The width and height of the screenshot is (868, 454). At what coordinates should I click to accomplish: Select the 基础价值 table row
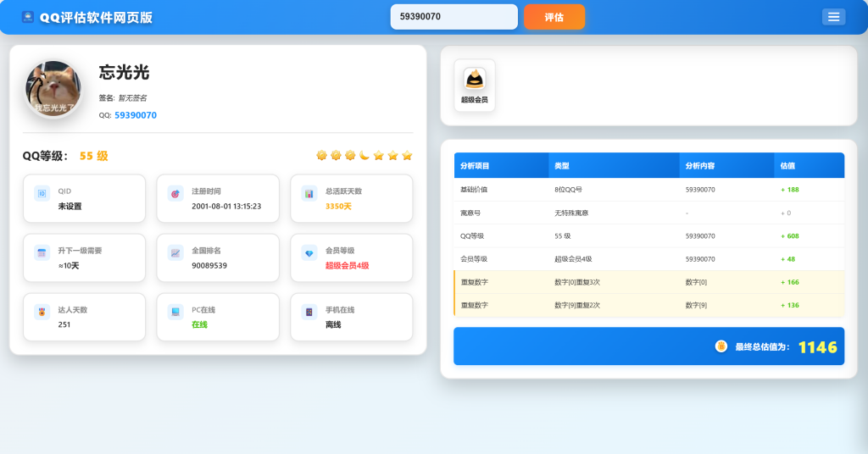648,190
